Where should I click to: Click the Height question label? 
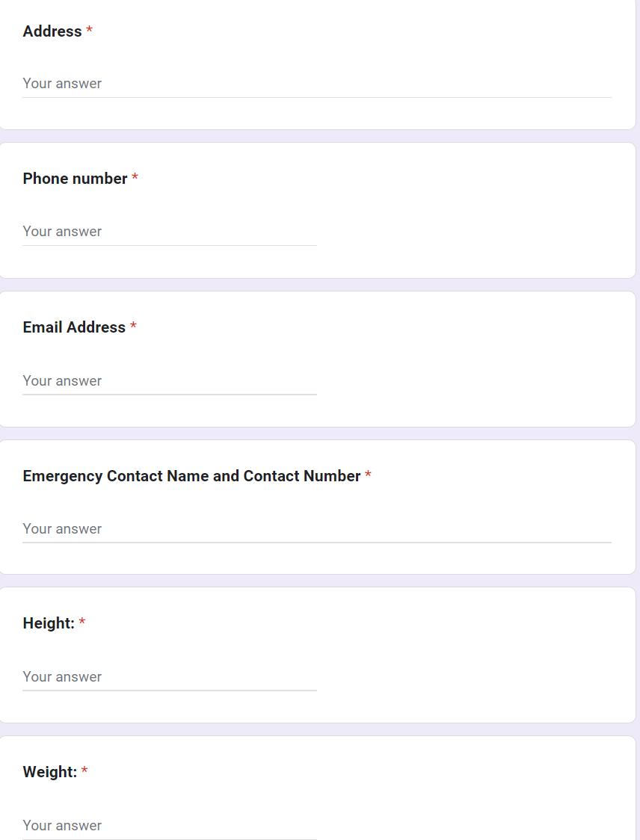(x=49, y=623)
